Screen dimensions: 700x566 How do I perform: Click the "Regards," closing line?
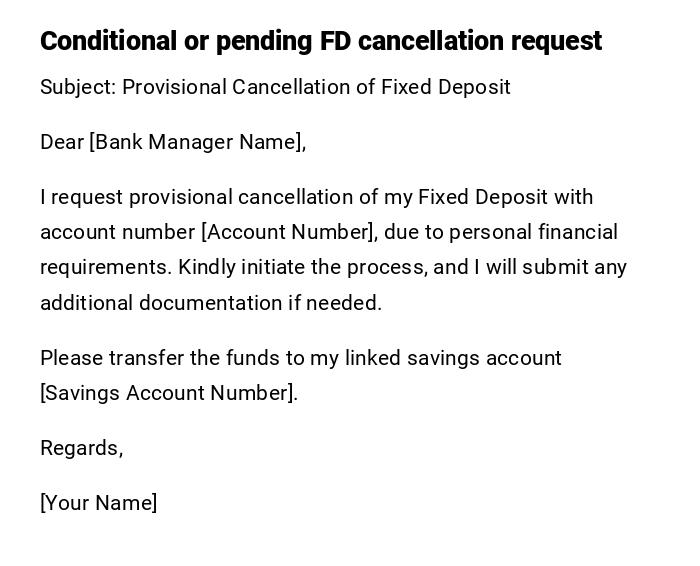coord(81,448)
